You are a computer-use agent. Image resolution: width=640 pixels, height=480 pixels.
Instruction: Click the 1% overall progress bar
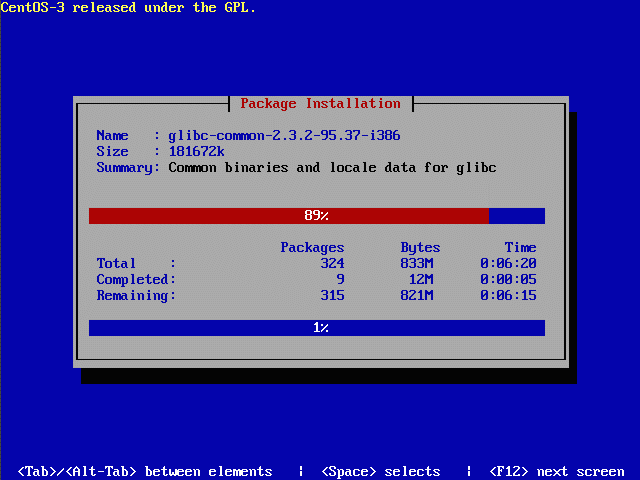point(317,328)
